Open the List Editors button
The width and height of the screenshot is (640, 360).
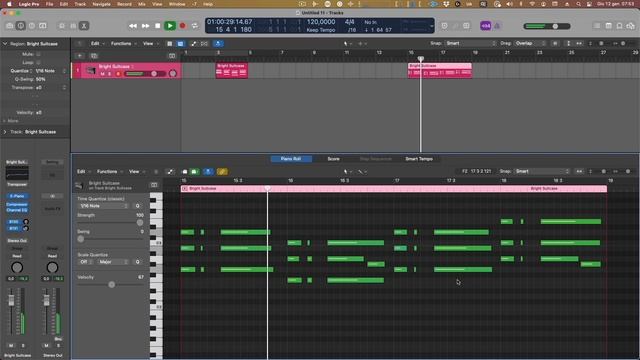click(597, 26)
